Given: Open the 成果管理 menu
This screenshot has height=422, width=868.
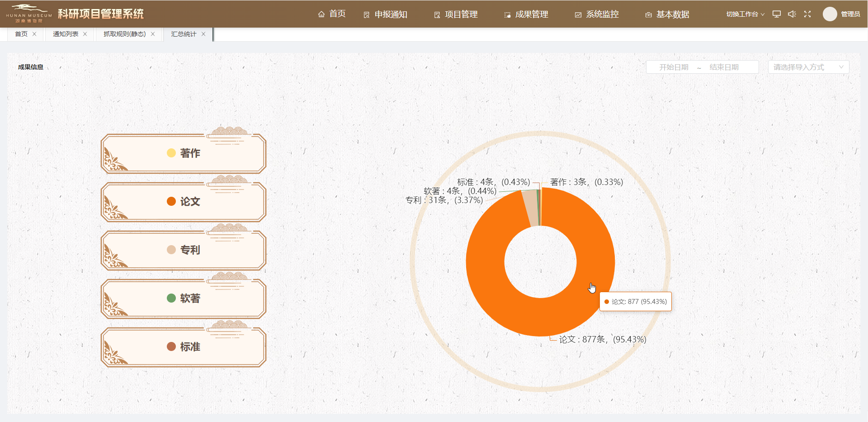Looking at the screenshot, I should tap(526, 14).
